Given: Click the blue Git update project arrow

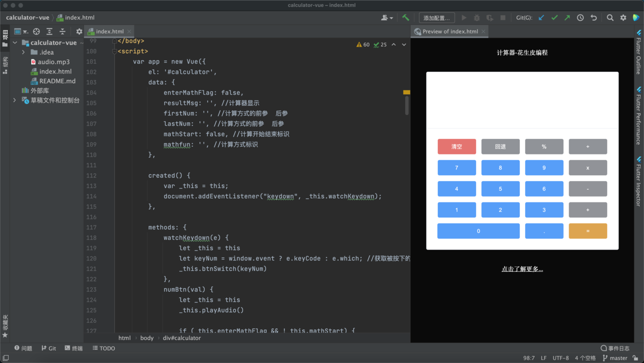Looking at the screenshot, I should [541, 18].
